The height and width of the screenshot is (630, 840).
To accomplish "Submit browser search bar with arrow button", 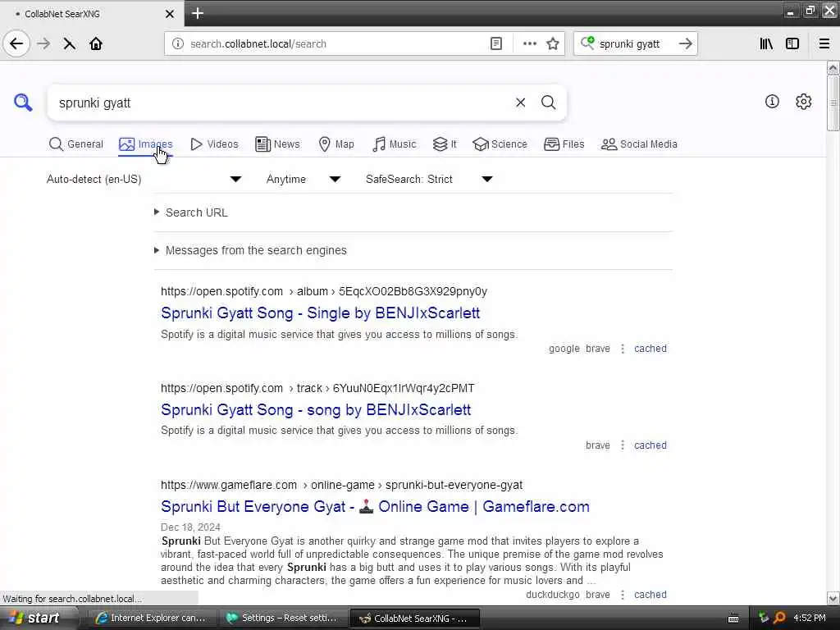I will coord(685,44).
